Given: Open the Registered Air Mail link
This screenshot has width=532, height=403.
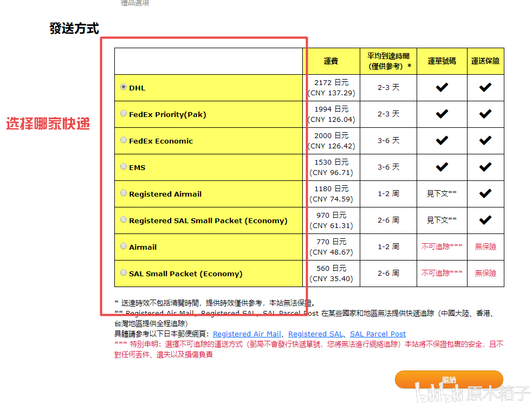Looking at the screenshot, I should 246,334.
